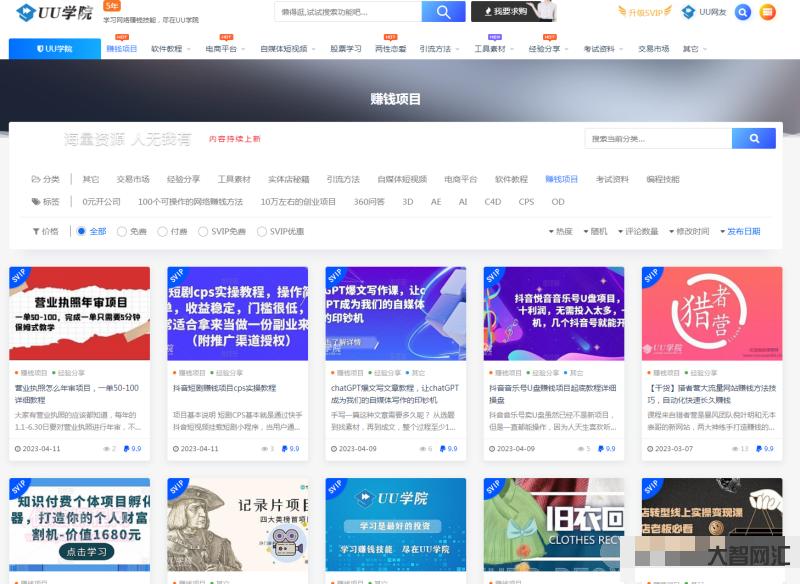Sort results by 评论数量

click(x=638, y=231)
